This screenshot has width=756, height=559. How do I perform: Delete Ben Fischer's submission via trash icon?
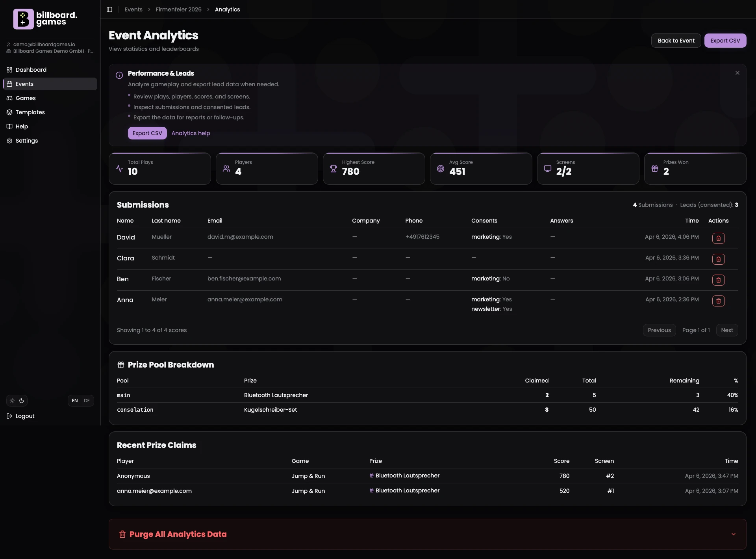pos(718,280)
